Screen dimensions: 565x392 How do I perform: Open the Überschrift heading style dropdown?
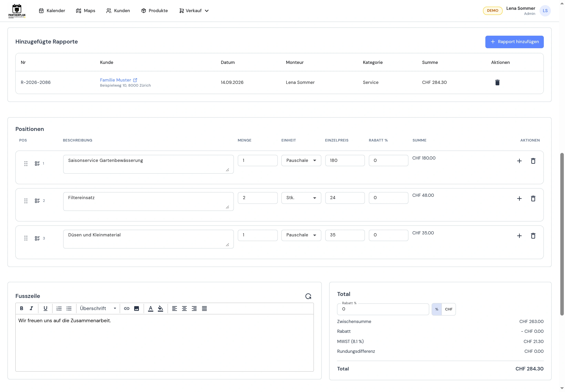pyautogui.click(x=98, y=309)
